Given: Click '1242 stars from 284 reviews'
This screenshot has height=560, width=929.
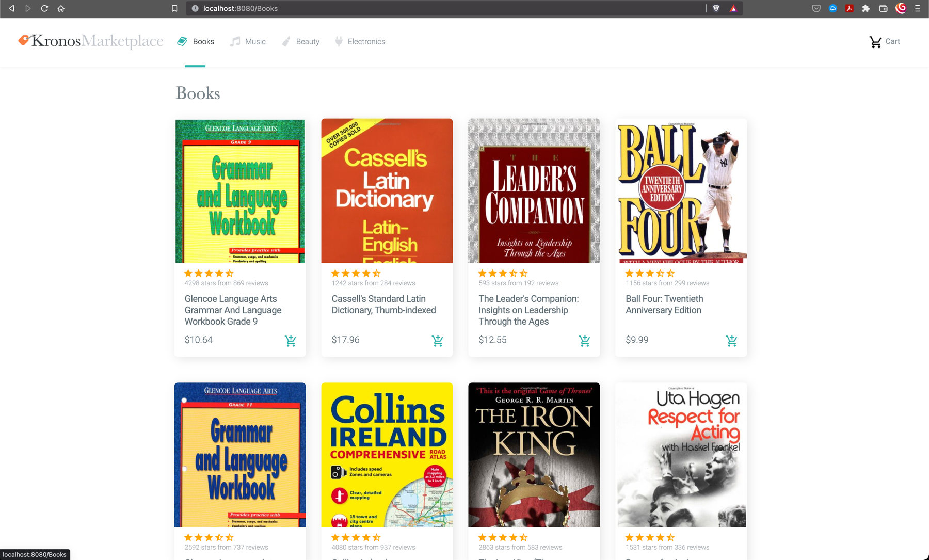Looking at the screenshot, I should [x=373, y=283].
